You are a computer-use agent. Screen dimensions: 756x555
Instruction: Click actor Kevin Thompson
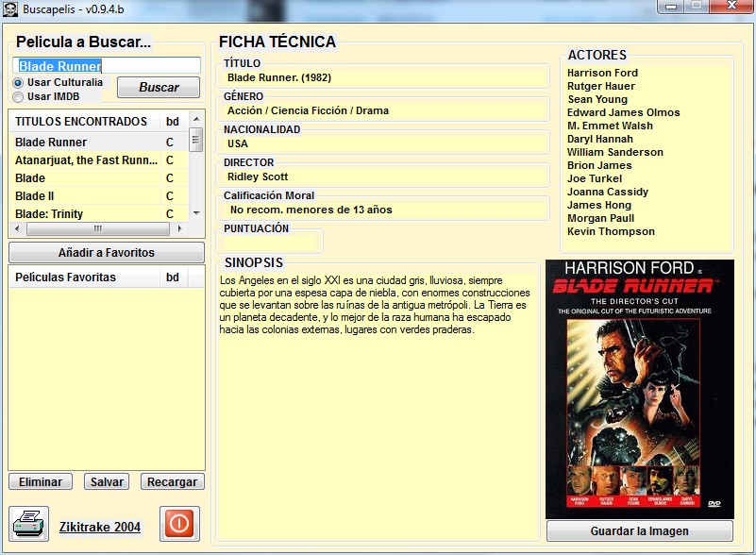click(x=611, y=231)
